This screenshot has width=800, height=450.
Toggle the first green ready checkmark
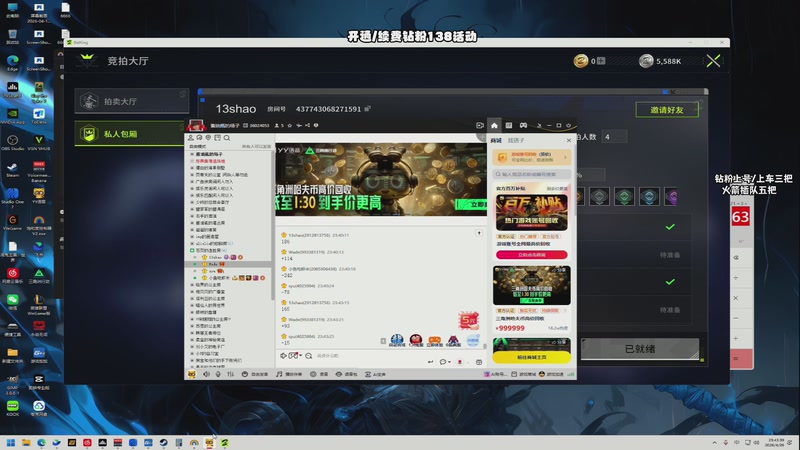tap(670, 227)
